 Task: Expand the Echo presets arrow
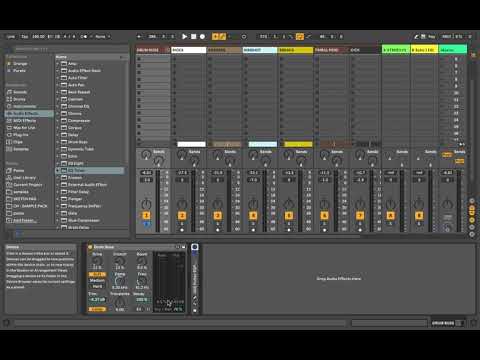(58, 156)
